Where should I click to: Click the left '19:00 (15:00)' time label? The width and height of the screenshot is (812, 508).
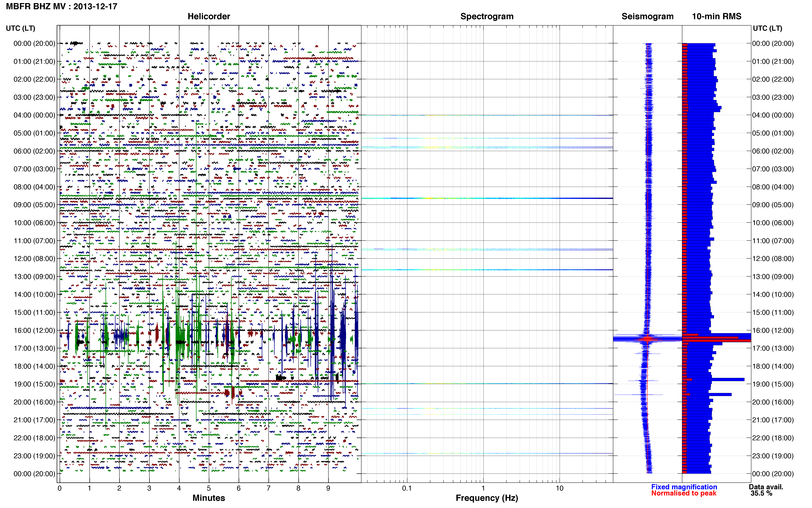point(34,384)
